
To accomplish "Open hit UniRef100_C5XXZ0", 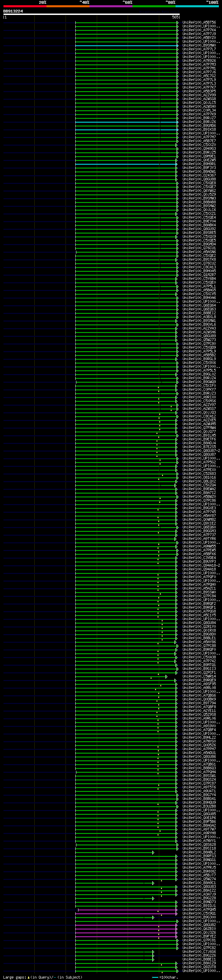I will (199, 145).
